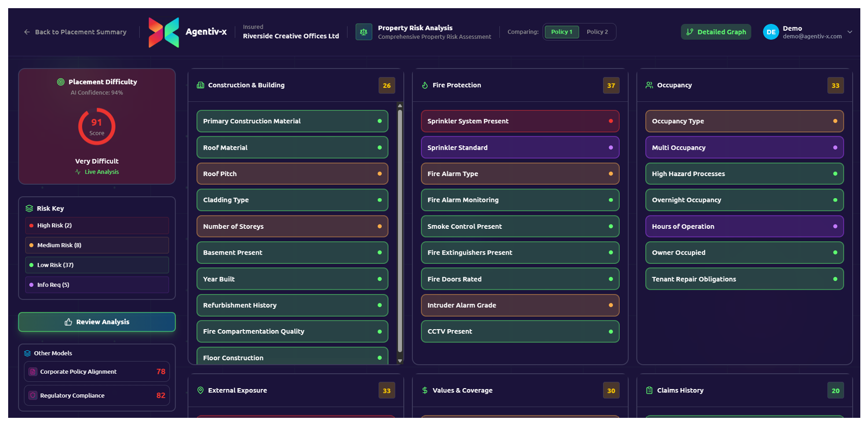The height and width of the screenshot is (426, 868).
Task: Click the Property Risk Analysis scales icon
Action: click(x=363, y=32)
